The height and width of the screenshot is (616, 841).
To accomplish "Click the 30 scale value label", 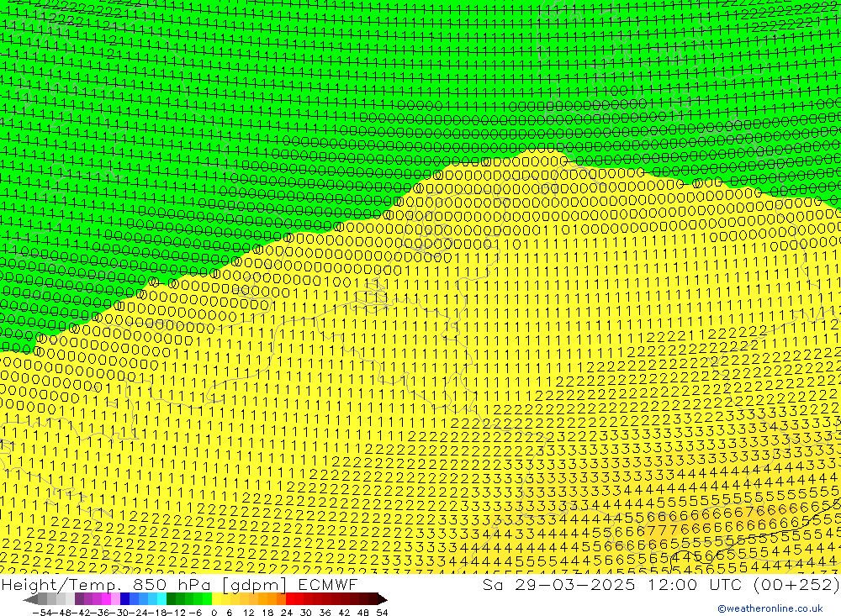I will (306, 613).
